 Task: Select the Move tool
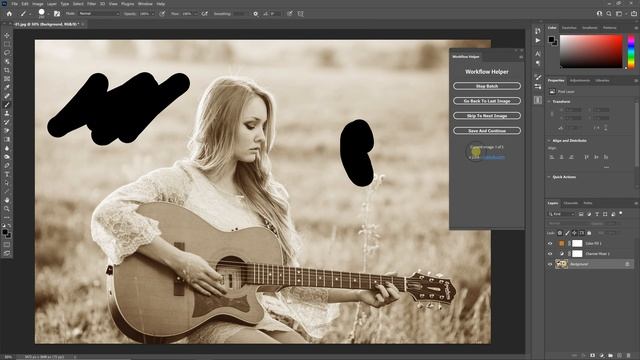pyautogui.click(x=7, y=36)
